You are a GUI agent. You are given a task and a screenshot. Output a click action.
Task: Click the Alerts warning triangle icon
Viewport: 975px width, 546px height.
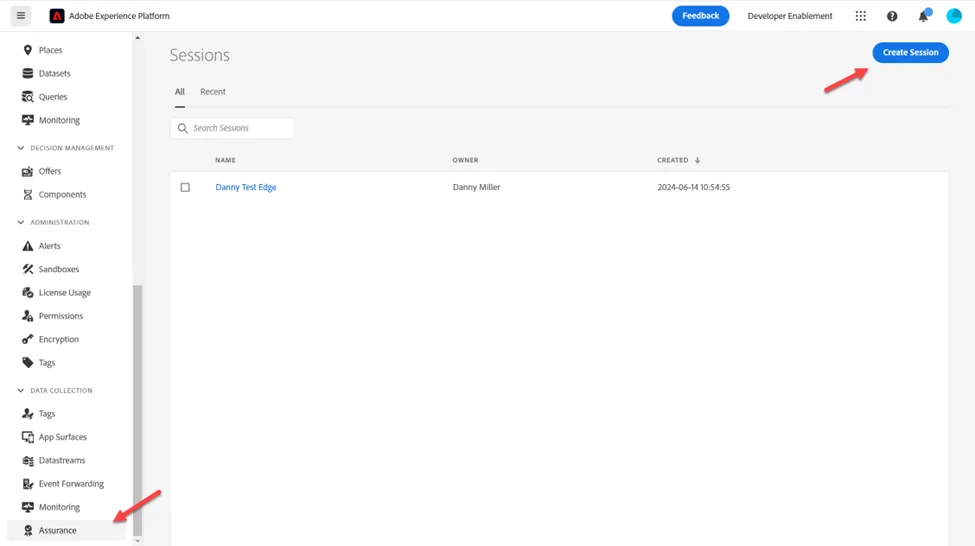(27, 246)
